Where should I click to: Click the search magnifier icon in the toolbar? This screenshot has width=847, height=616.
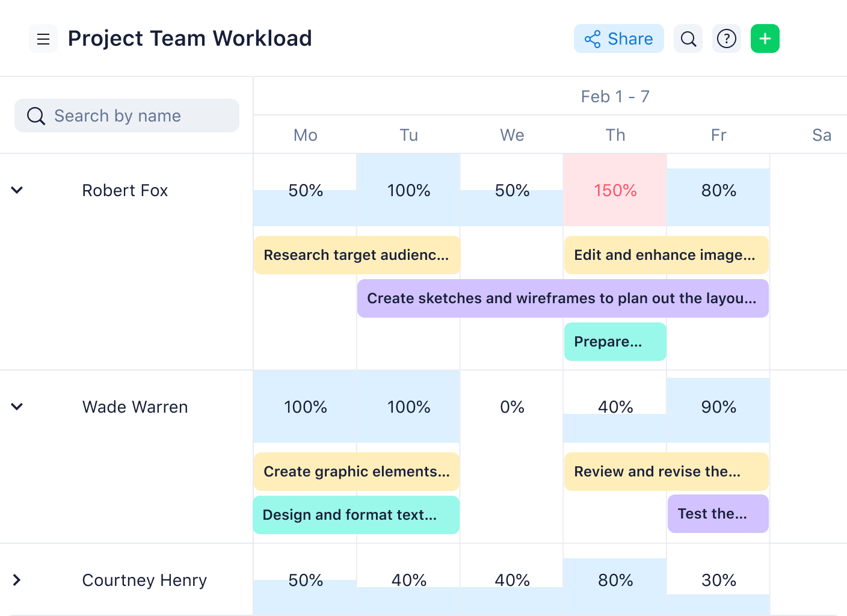688,38
